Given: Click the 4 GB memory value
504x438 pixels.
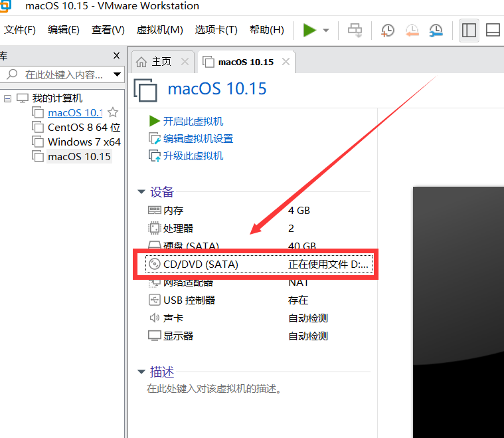Looking at the screenshot, I should coord(299,211).
